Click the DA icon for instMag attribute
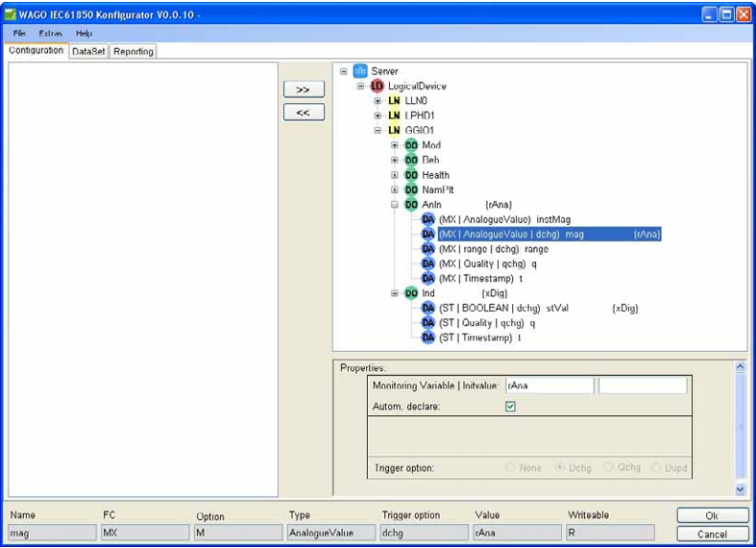Viewport: 756px width, 548px height. (427, 220)
